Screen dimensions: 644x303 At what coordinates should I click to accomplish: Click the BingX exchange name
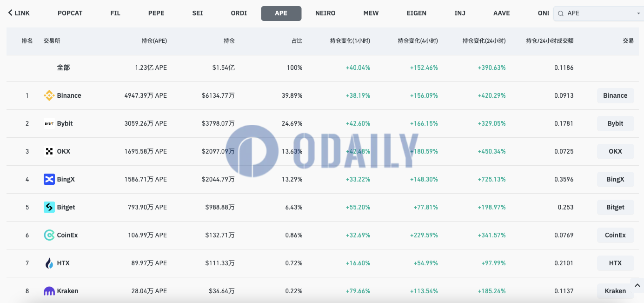[66, 179]
